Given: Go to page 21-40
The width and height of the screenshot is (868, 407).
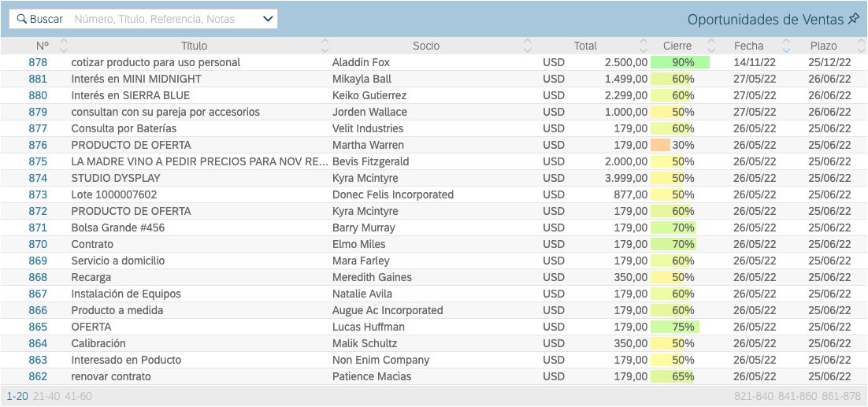Looking at the screenshot, I should coord(46,396).
